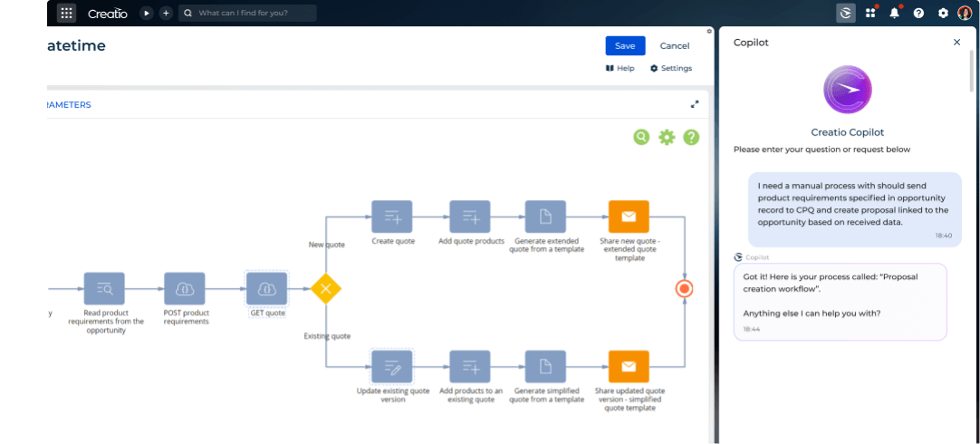The height and width of the screenshot is (444, 980).
Task: Click the run process play icon
Action: click(x=146, y=13)
